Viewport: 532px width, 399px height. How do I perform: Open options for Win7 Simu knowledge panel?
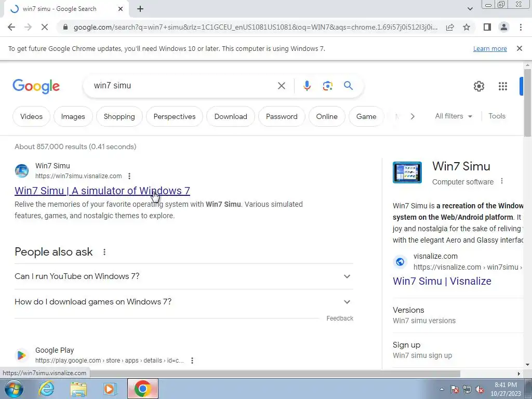pos(502,181)
